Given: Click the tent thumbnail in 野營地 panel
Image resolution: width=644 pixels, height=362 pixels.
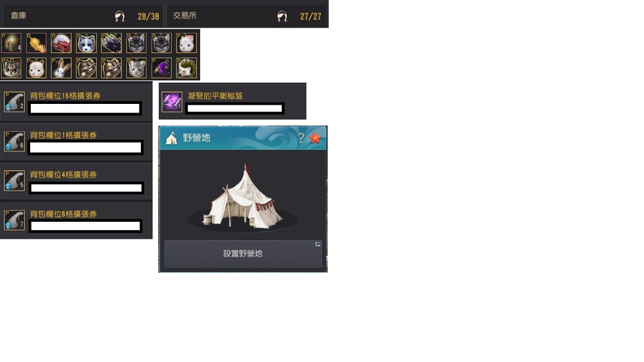Looking at the screenshot, I should coord(242,197).
